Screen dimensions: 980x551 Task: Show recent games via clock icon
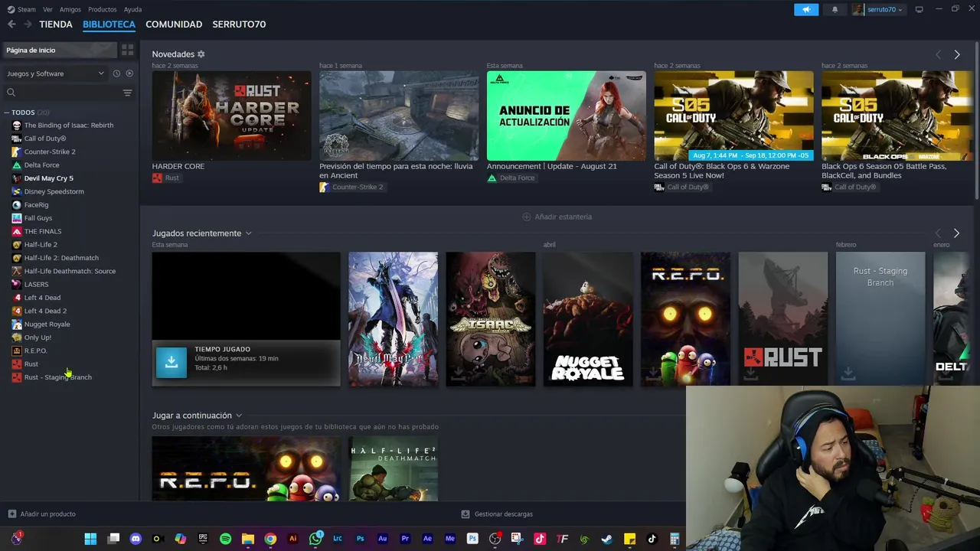(116, 73)
